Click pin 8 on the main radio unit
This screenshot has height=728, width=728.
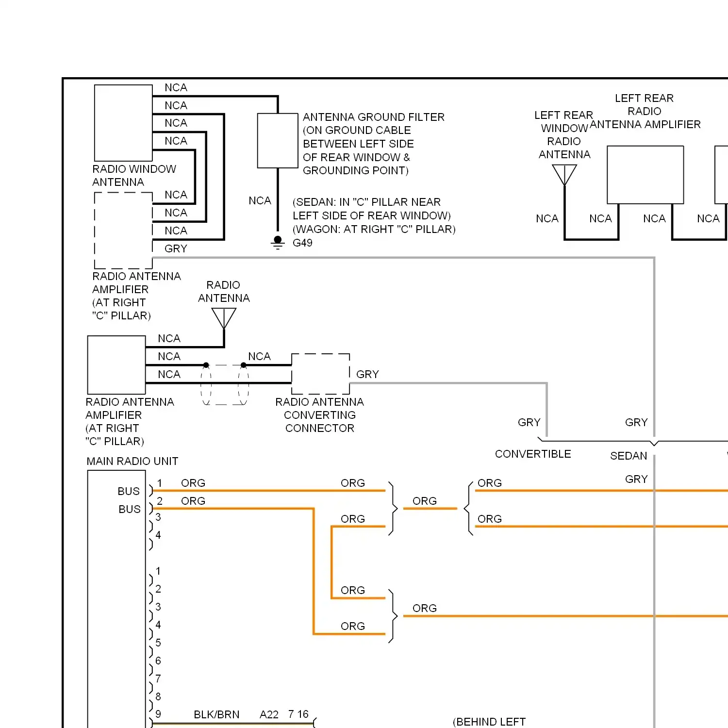coord(158,696)
